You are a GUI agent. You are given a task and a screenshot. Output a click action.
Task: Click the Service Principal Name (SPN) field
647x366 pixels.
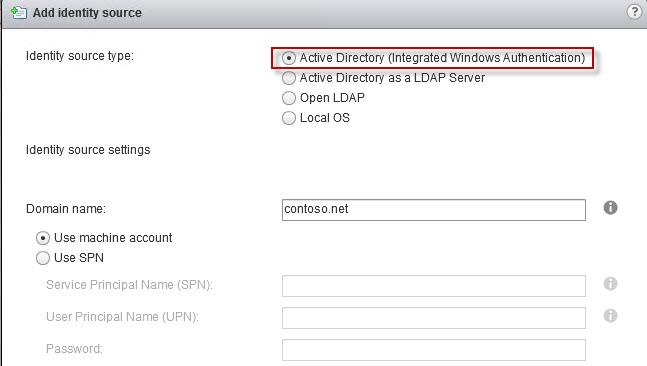click(434, 286)
